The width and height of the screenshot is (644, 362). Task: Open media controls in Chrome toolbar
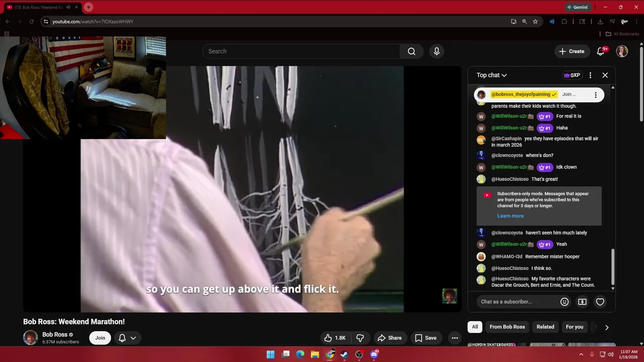[612, 22]
